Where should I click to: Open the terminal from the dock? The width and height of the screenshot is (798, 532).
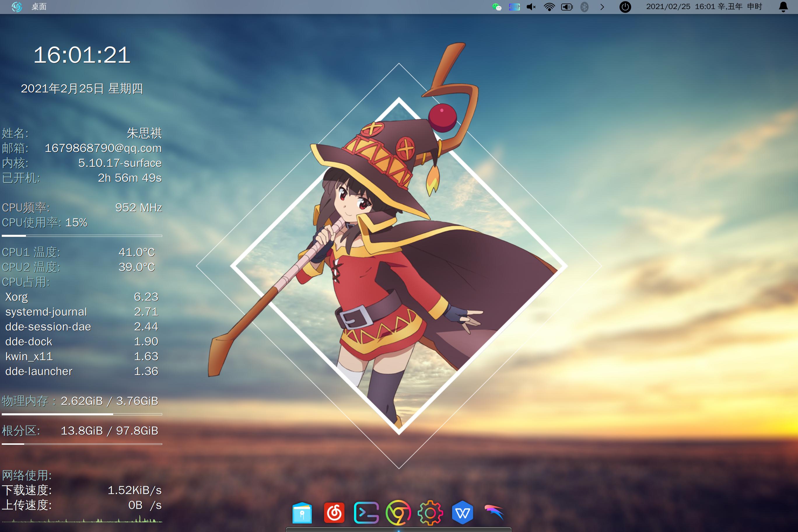point(366,513)
